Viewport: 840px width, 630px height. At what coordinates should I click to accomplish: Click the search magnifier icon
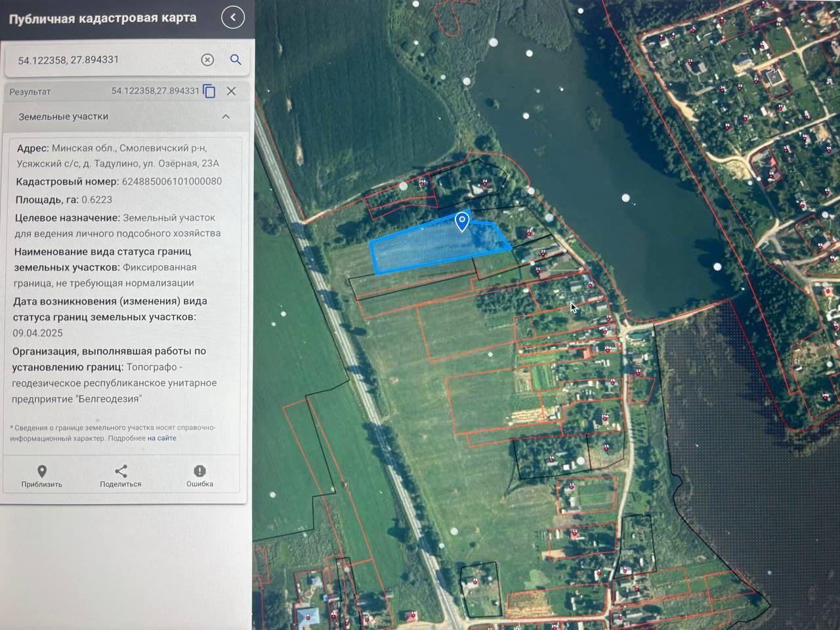[x=236, y=60]
